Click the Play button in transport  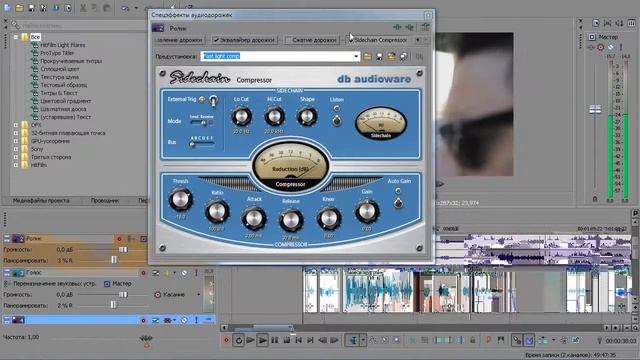262,340
